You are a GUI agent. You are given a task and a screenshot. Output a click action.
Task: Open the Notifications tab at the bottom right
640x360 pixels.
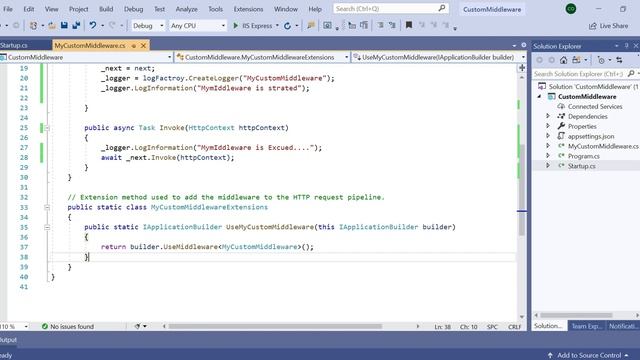pos(622,326)
